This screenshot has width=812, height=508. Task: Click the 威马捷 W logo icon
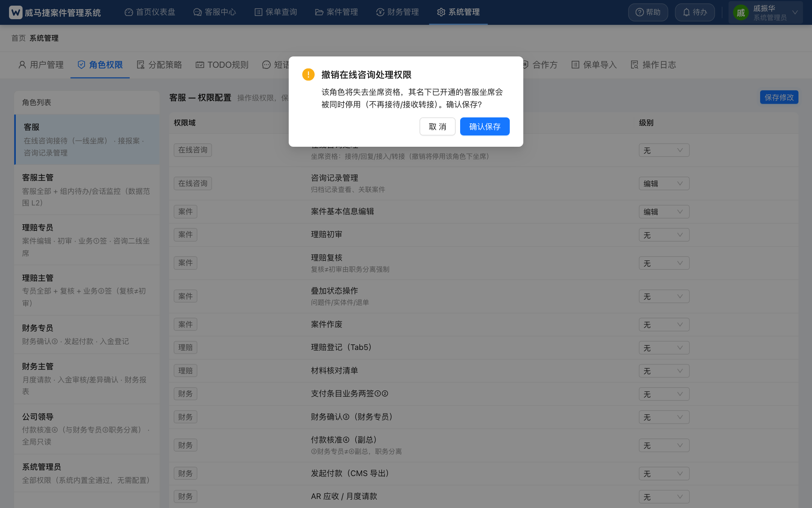click(15, 12)
